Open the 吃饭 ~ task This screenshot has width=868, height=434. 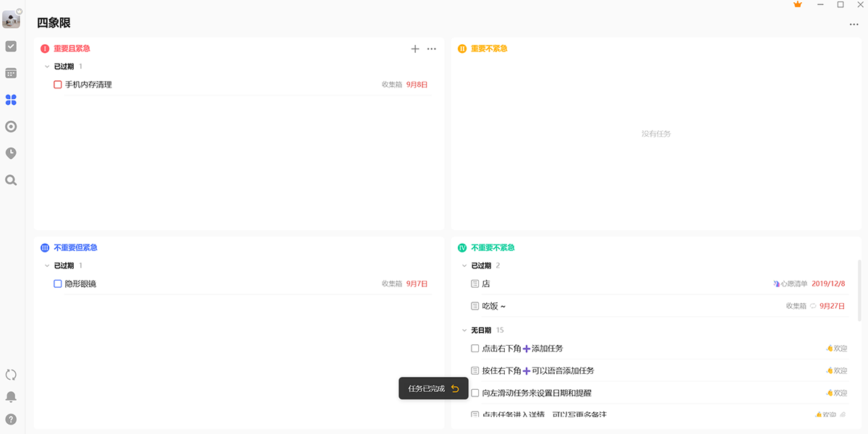[494, 306]
